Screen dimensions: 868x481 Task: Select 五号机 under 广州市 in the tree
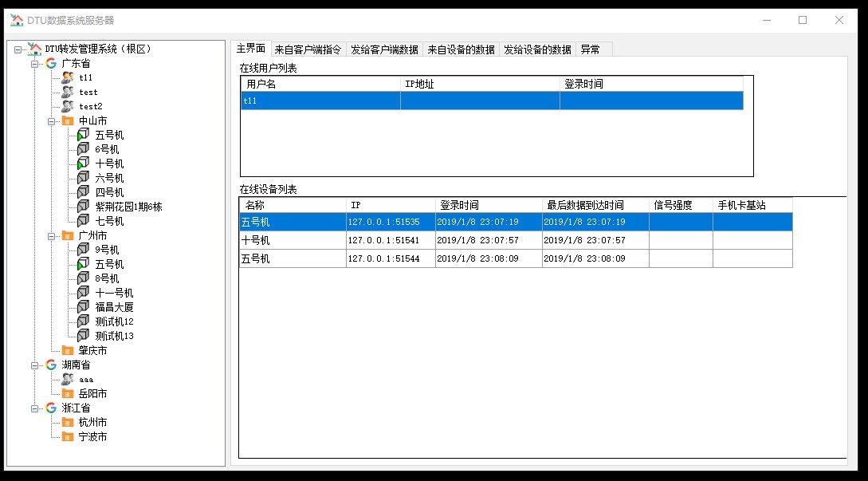coord(110,264)
